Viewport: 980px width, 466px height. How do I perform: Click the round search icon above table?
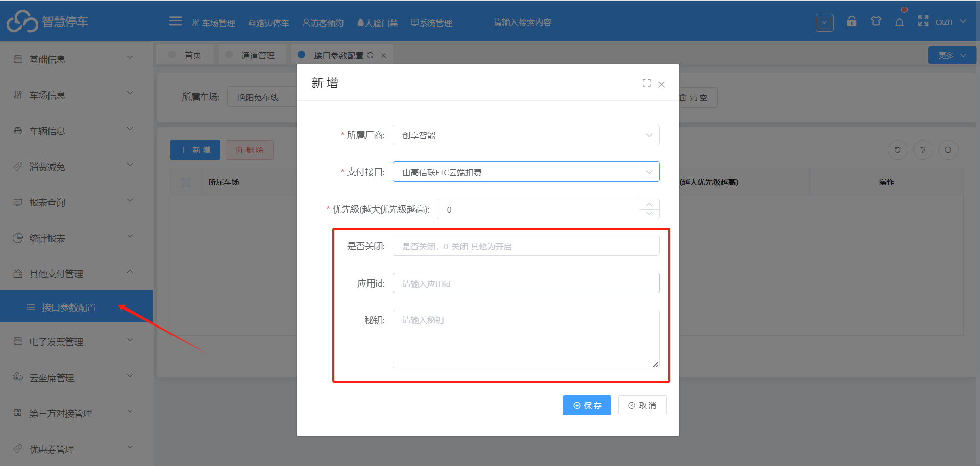click(948, 150)
